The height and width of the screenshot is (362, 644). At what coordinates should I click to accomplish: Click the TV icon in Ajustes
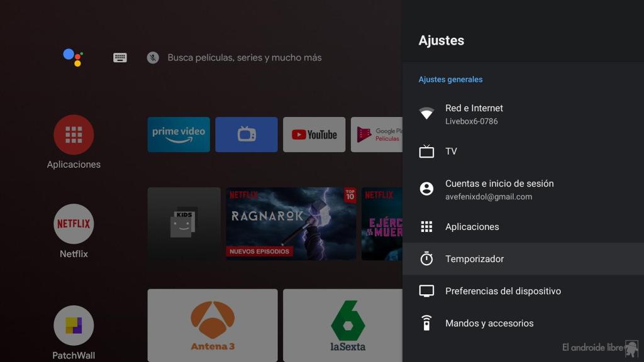[426, 151]
